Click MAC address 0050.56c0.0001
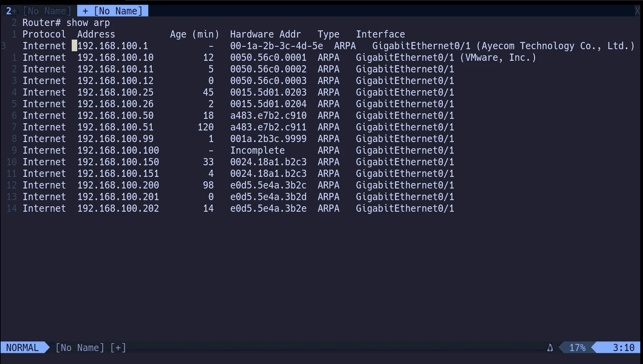This screenshot has height=364, width=643. click(x=269, y=58)
